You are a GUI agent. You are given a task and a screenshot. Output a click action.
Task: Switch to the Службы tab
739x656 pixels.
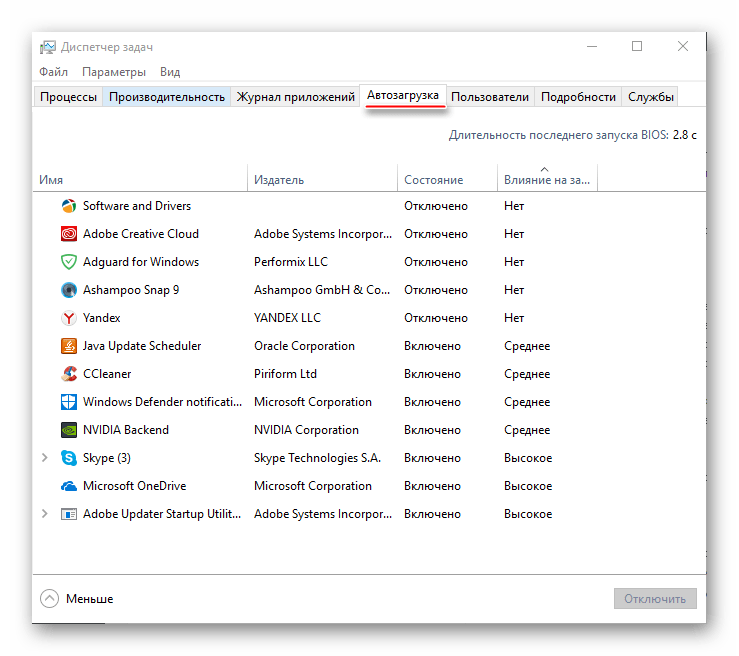click(x=650, y=97)
